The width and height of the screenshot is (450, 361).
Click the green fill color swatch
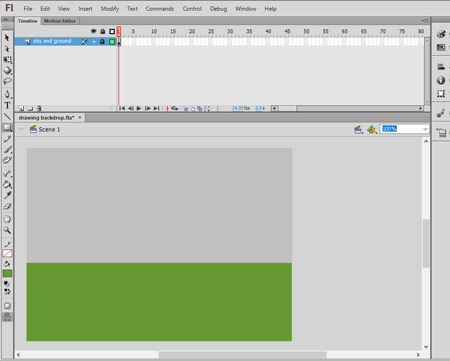7,274
